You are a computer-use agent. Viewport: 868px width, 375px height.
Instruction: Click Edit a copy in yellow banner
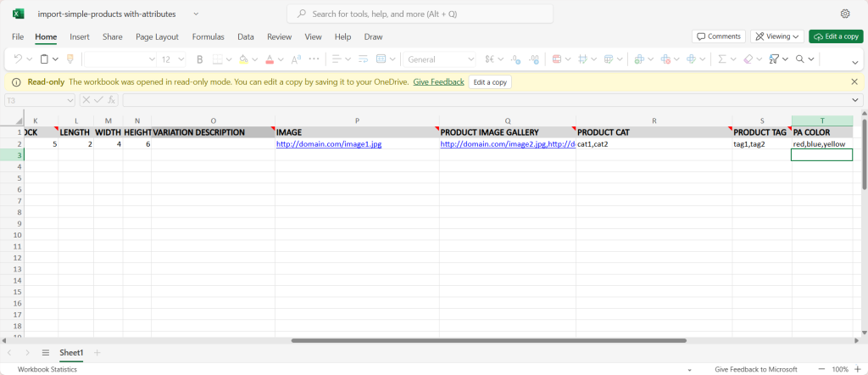(x=490, y=82)
